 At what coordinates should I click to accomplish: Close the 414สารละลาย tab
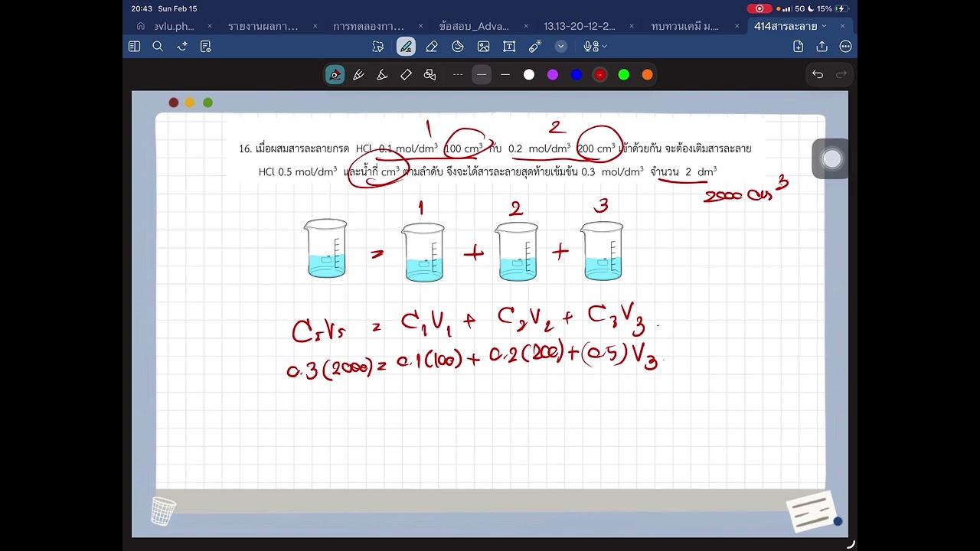(x=842, y=26)
